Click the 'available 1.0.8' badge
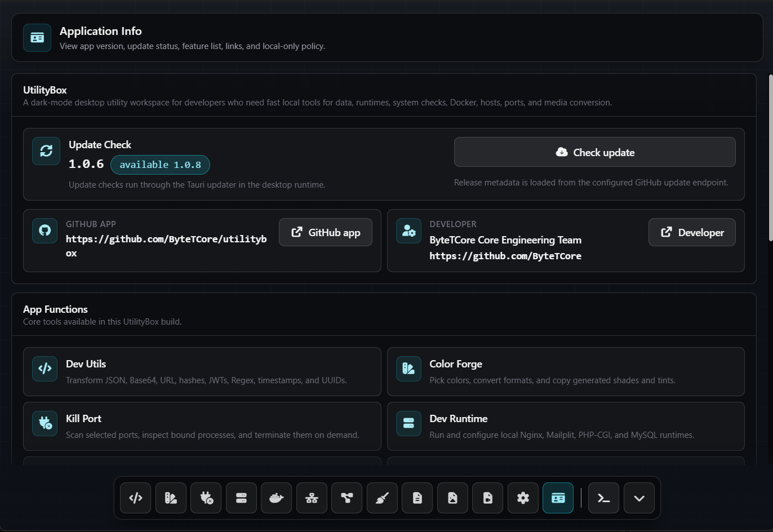Viewport: 773px width, 532px height. click(160, 165)
